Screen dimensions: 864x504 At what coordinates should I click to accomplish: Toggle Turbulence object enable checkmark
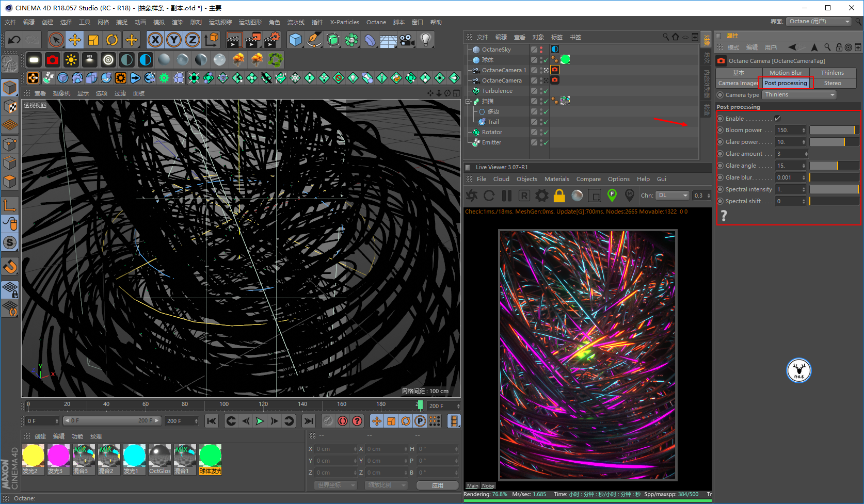(x=546, y=91)
